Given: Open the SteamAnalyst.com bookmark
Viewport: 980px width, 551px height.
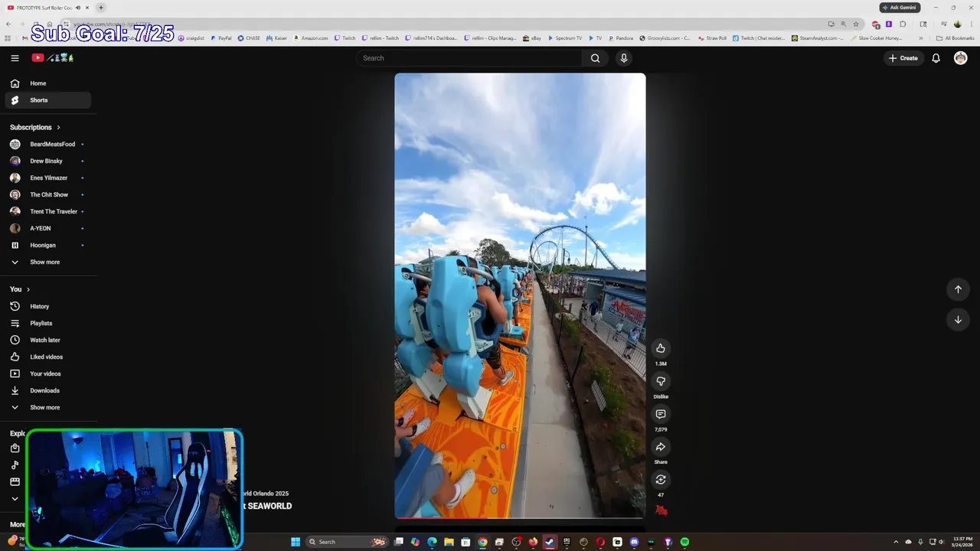Looking at the screenshot, I should [818, 37].
